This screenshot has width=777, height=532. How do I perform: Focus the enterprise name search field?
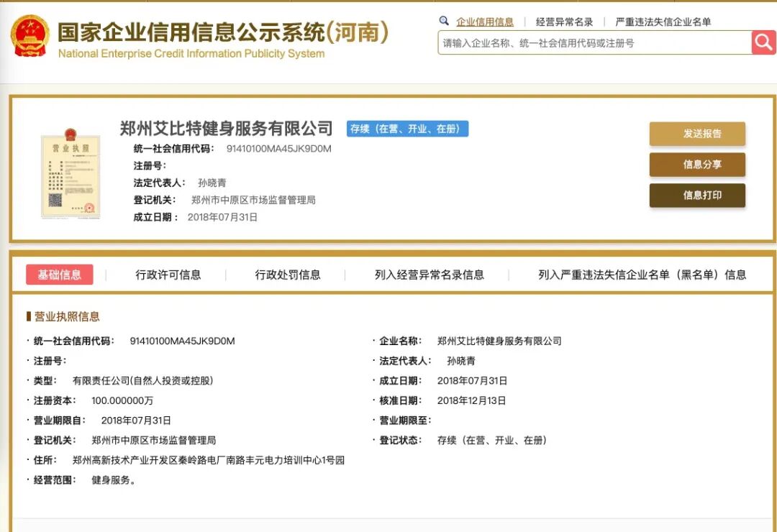(x=595, y=42)
